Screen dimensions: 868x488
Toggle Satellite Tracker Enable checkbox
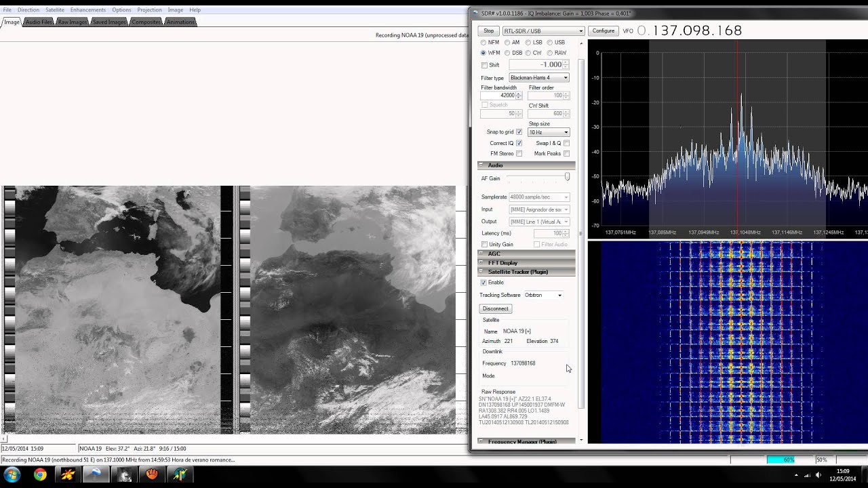click(x=484, y=282)
